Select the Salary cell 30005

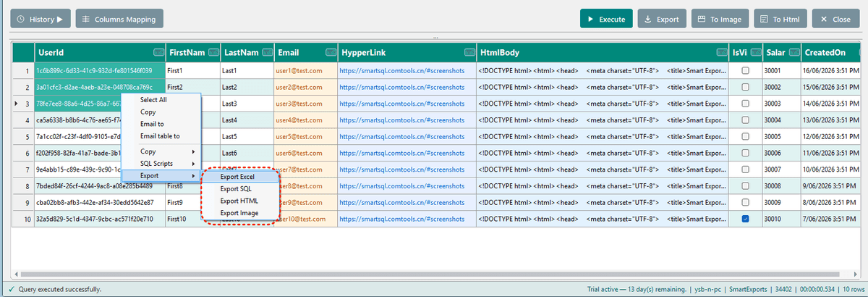point(780,136)
